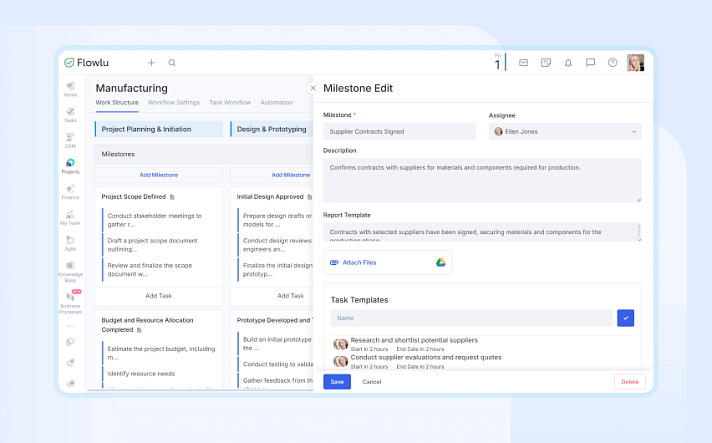Click the Save button
712x443 pixels.
pyautogui.click(x=337, y=382)
